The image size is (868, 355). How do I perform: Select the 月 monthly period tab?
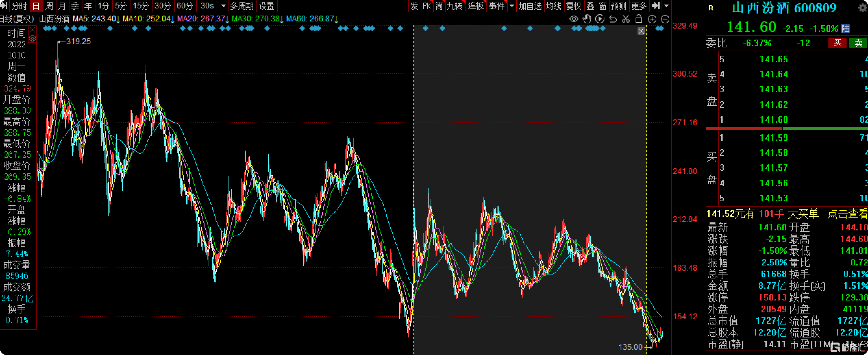(62, 6)
